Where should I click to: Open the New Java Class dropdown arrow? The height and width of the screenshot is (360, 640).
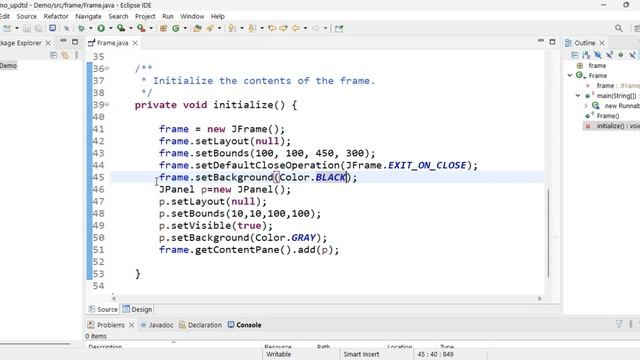click(185, 28)
